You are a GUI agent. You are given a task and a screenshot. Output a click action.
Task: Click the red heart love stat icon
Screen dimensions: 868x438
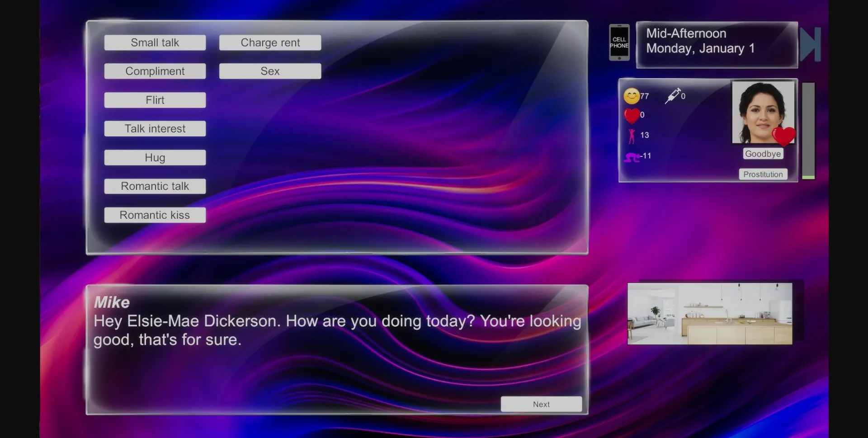coord(632,116)
